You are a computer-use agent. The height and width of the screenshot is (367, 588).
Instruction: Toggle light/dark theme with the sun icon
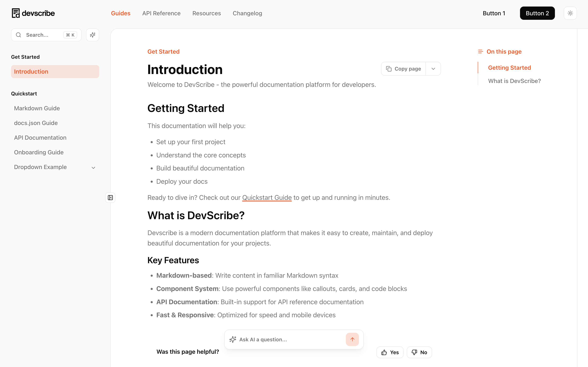570,13
